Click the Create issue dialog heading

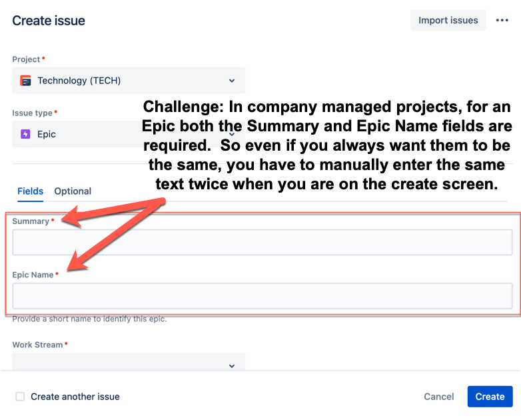pos(49,21)
